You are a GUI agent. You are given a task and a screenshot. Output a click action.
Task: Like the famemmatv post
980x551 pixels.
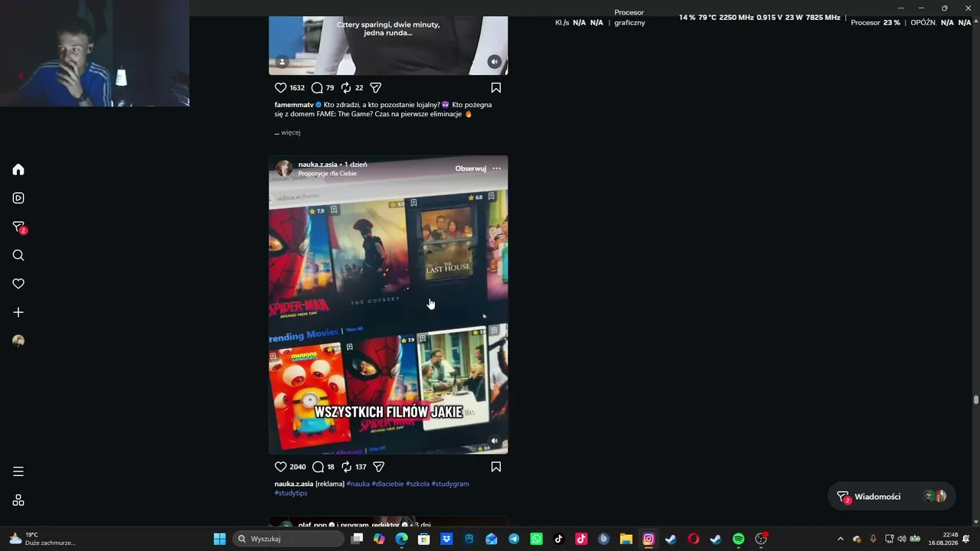click(x=280, y=88)
